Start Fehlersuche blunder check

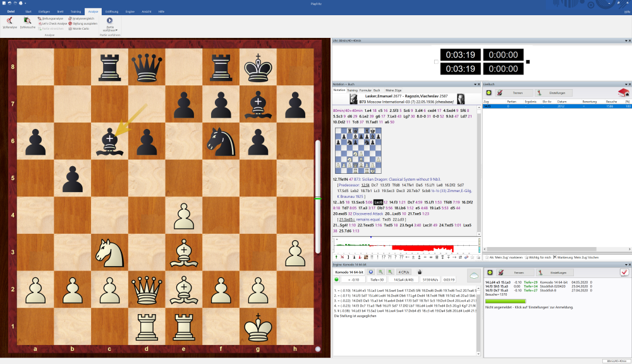point(27,23)
